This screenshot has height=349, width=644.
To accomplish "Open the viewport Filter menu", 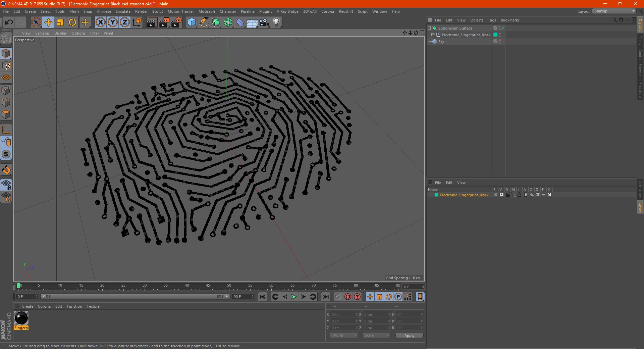I will [x=95, y=33].
